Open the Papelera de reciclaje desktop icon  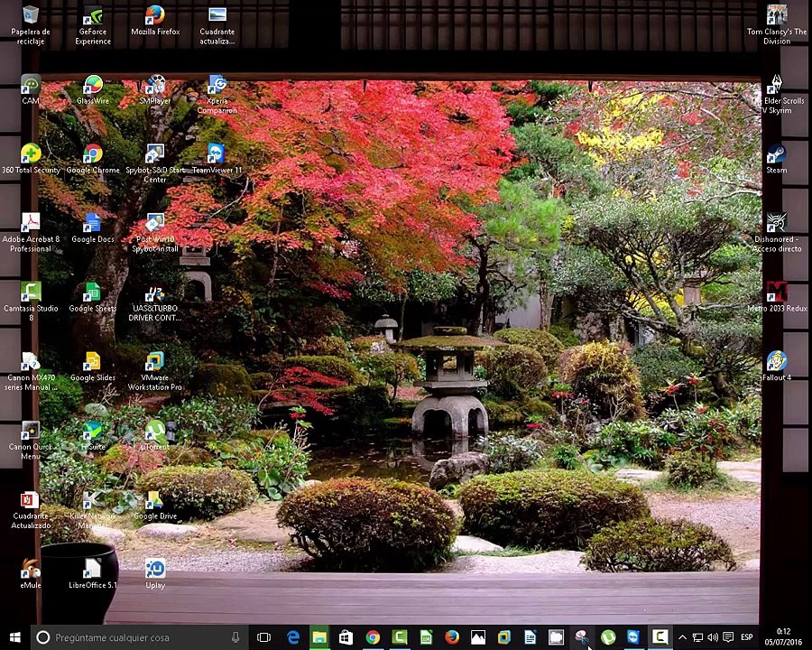[31, 16]
